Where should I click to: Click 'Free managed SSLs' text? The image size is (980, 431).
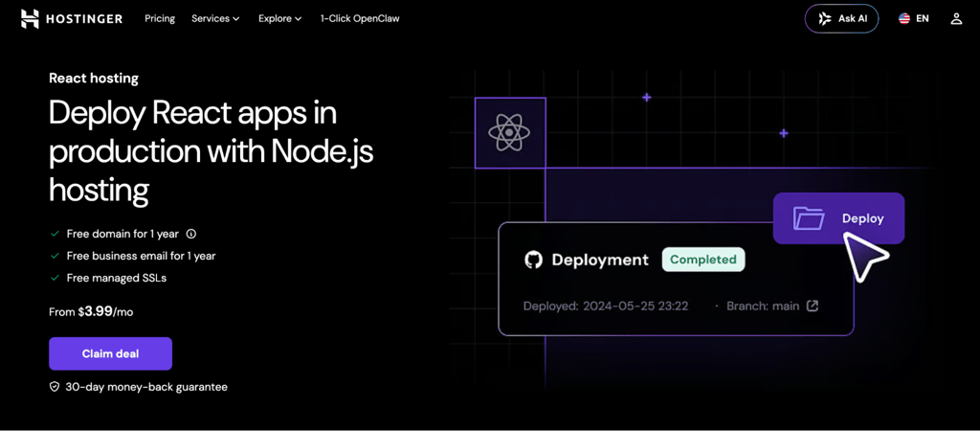point(117,278)
